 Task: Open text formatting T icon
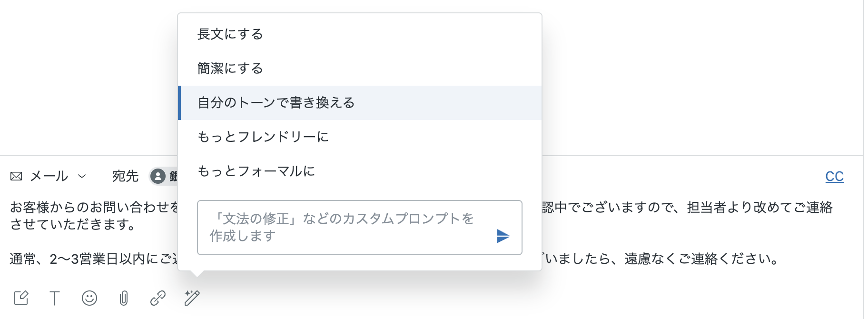coord(55,298)
